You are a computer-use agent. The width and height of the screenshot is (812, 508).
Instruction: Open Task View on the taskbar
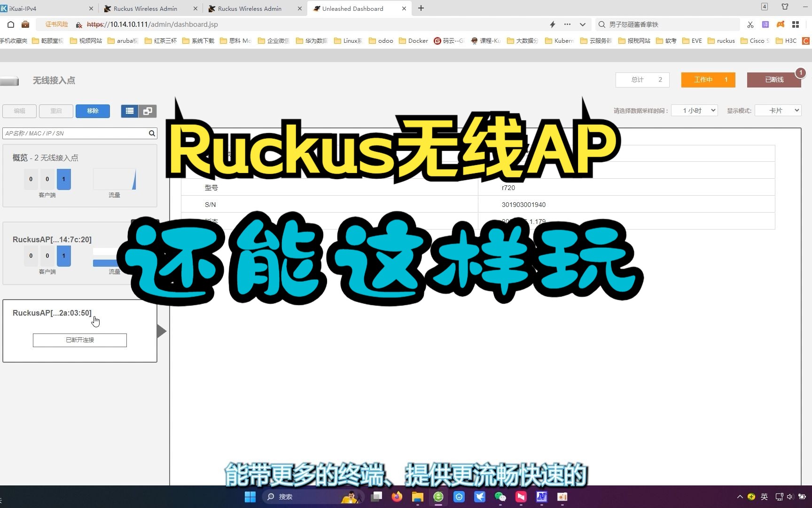coord(376,497)
